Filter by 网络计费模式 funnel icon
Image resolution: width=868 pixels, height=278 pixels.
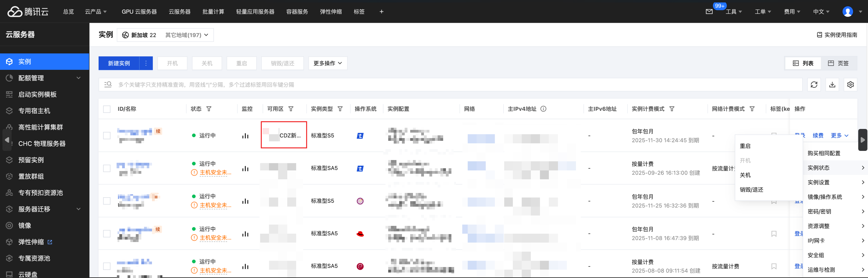coord(752,109)
